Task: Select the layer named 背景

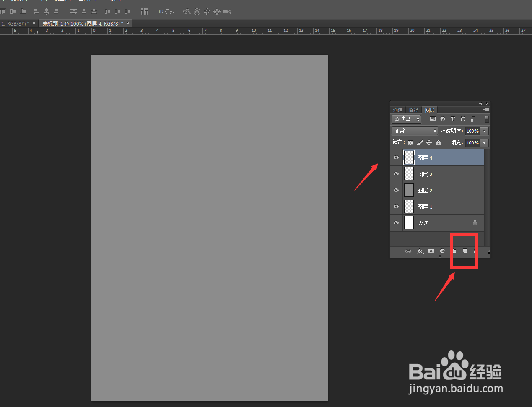Action: (x=423, y=223)
